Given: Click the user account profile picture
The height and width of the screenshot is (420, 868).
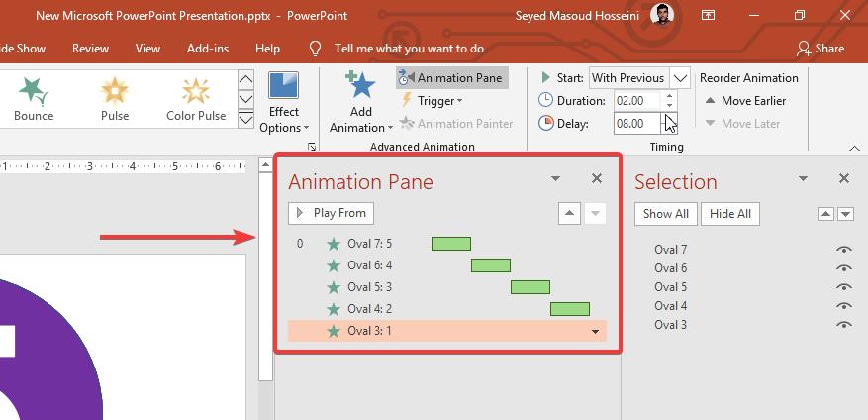Looking at the screenshot, I should [661, 15].
